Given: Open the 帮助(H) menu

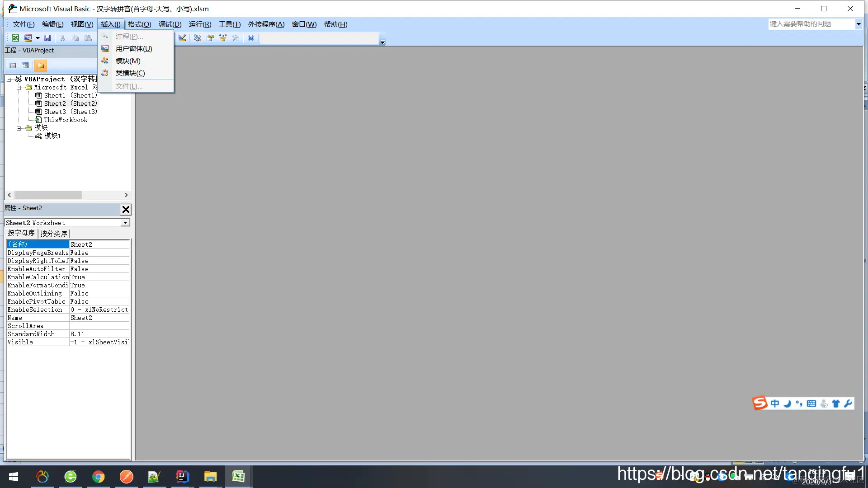Looking at the screenshot, I should pos(335,24).
